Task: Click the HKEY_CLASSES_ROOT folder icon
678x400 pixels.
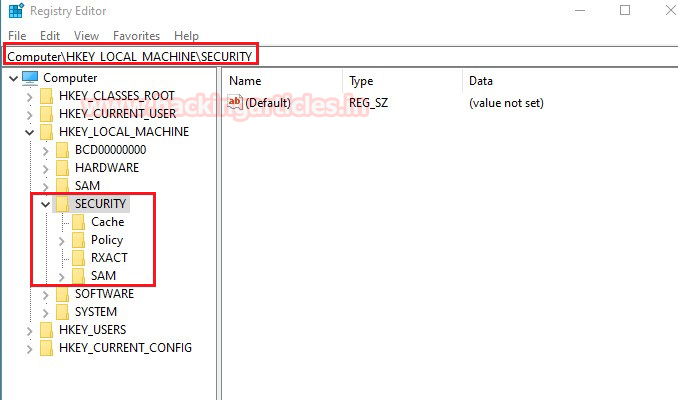Action: click(46, 96)
